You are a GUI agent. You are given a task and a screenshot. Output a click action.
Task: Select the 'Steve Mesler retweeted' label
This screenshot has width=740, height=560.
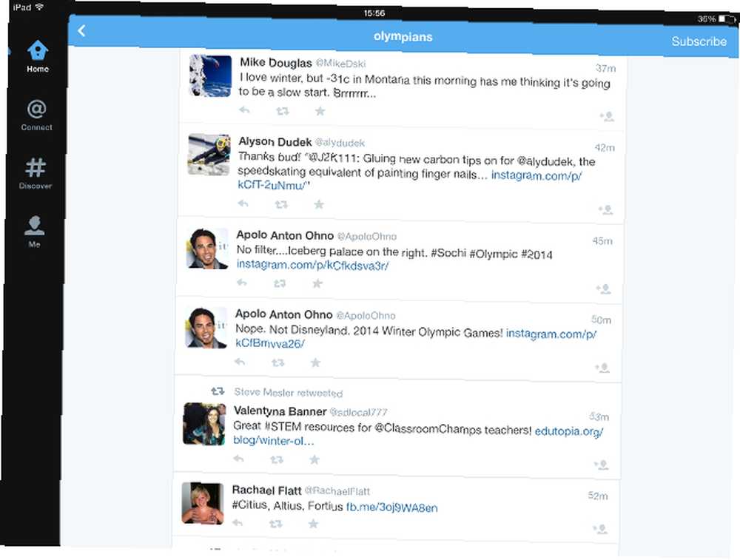point(289,393)
